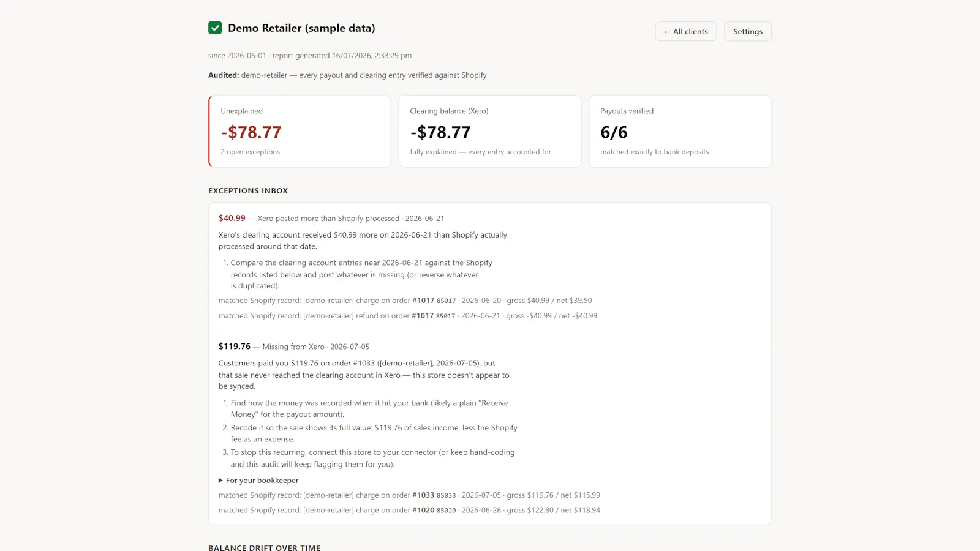The image size is (980, 551).
Task: Open the Settings page
Action: coord(747,31)
